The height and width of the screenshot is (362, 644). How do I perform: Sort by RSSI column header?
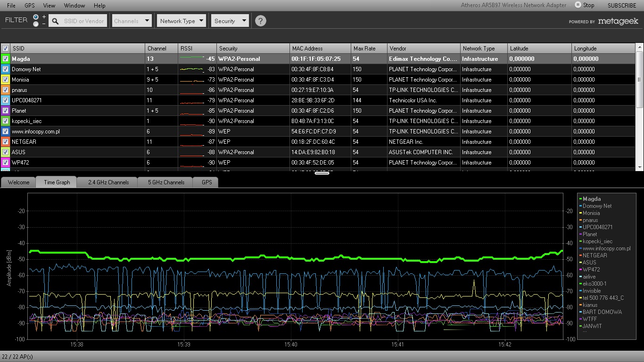(197, 48)
